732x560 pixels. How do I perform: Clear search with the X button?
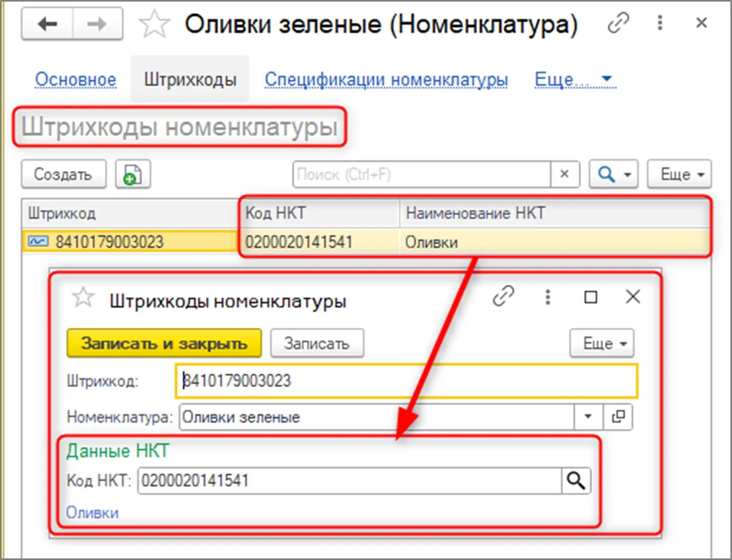565,174
